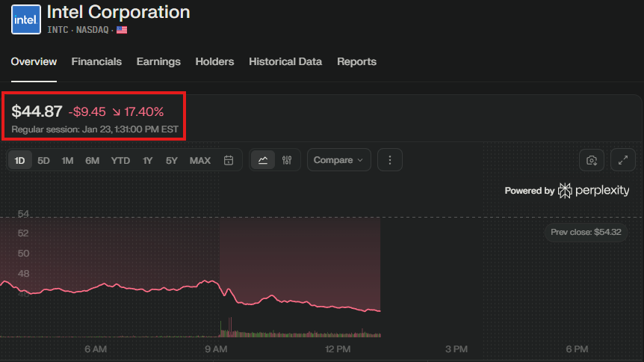Screen dimensions: 644x362
Task: Open the Financials tab
Action: [x=96, y=61]
